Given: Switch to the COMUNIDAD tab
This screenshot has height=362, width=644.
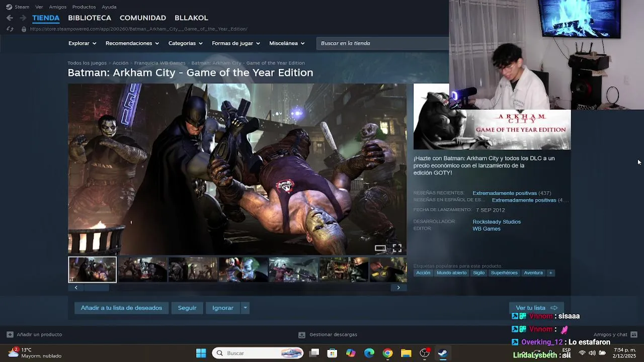Looking at the screenshot, I should pos(143,18).
